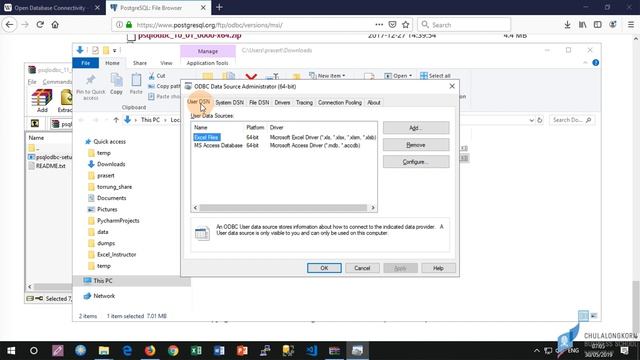Open Pictures in the navigation pane
This screenshot has width=640, height=360.
click(107, 209)
